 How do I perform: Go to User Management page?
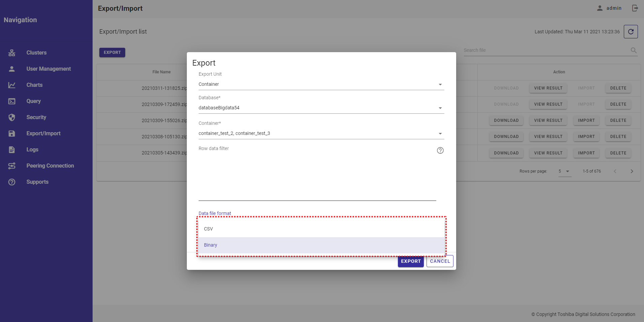(48, 69)
